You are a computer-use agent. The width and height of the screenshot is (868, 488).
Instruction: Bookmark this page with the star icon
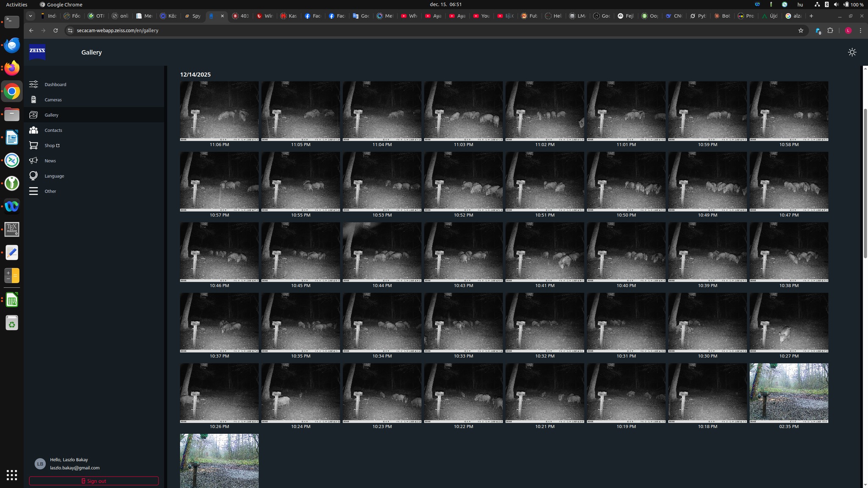click(801, 30)
